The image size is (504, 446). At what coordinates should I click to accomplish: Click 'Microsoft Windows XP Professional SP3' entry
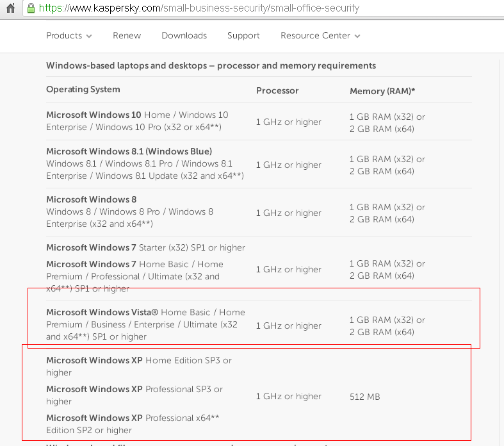(x=134, y=395)
